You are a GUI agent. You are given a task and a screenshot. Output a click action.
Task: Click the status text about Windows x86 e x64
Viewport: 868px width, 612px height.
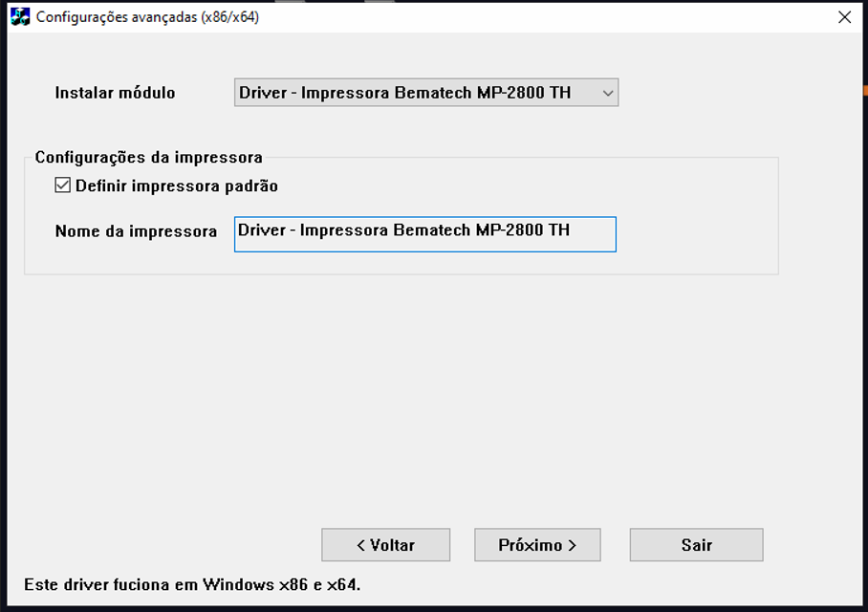coord(192,585)
